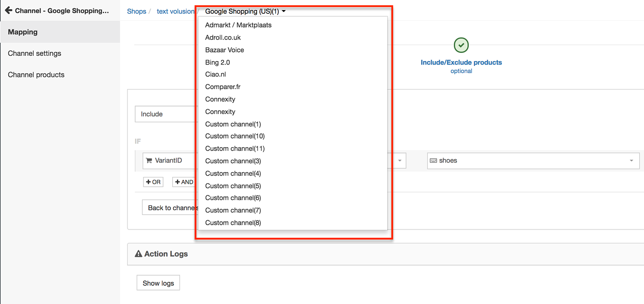Click the back arrow beside Channel title
Viewport: 644px width, 304px height.
point(8,10)
